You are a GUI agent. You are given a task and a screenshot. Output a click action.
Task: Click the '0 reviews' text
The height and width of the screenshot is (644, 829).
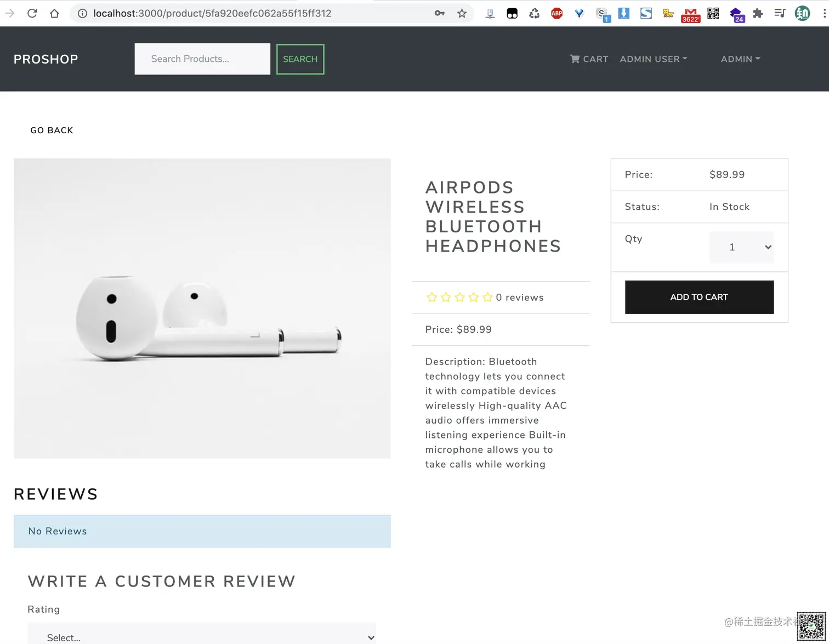click(520, 298)
